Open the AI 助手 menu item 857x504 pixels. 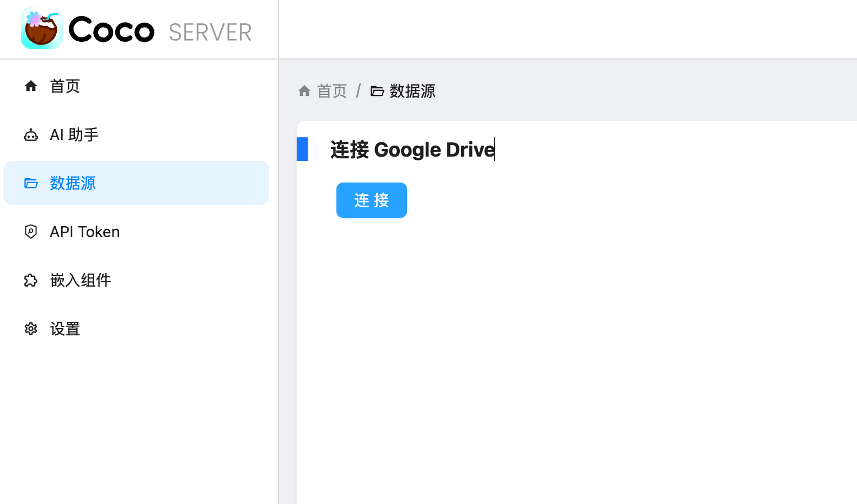(136, 135)
